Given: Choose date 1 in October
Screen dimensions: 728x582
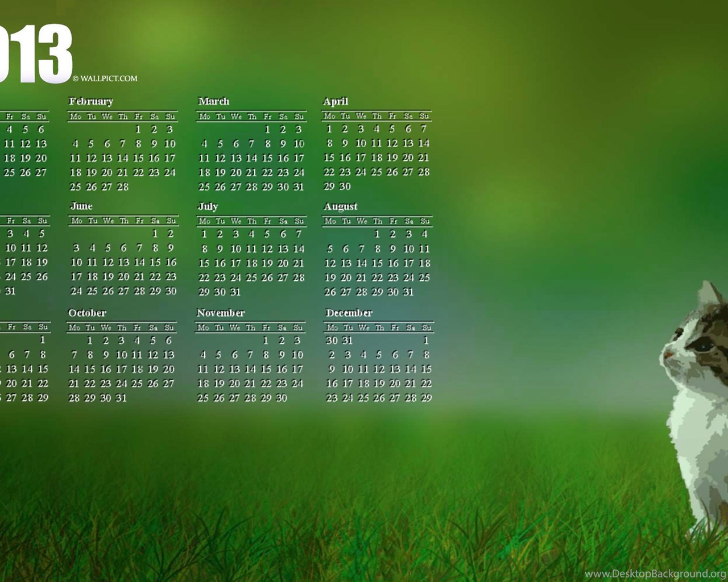Looking at the screenshot, I should pos(90,341).
